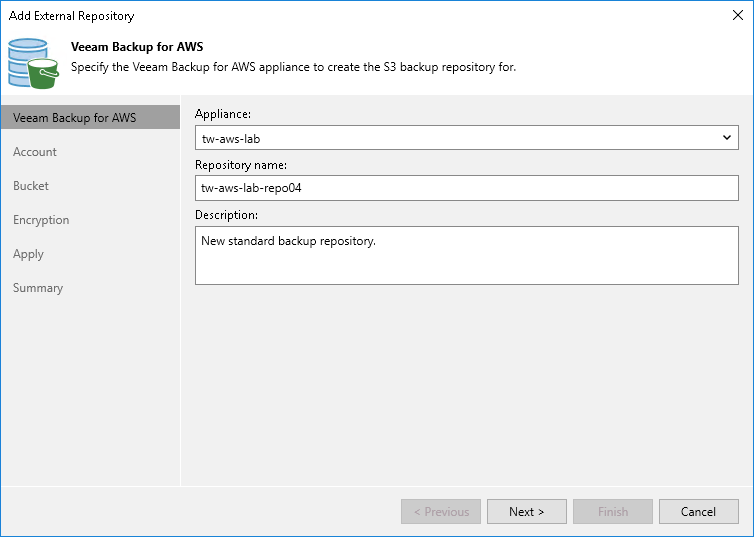Click the Cancel button

(x=698, y=512)
